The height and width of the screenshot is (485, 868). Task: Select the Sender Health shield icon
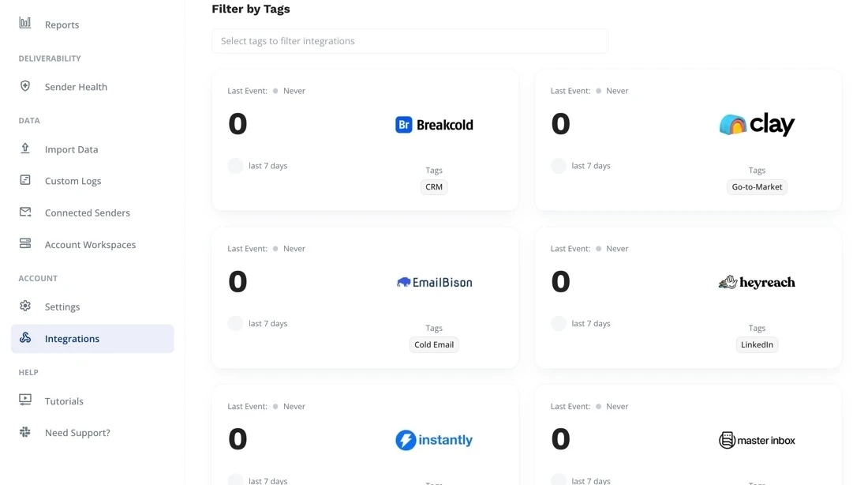coord(24,86)
